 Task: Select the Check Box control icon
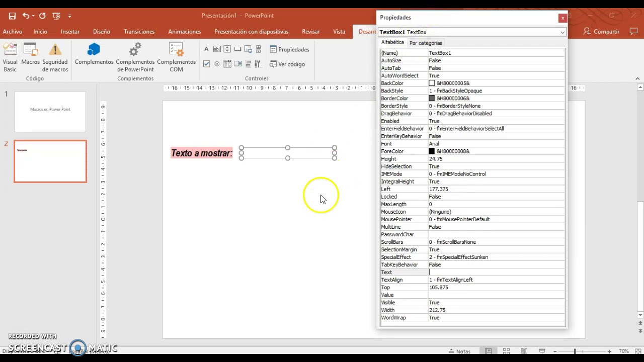pos(206,64)
